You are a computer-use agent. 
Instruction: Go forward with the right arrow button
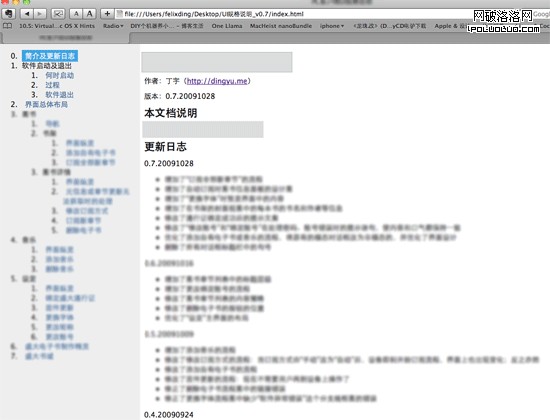coord(40,14)
